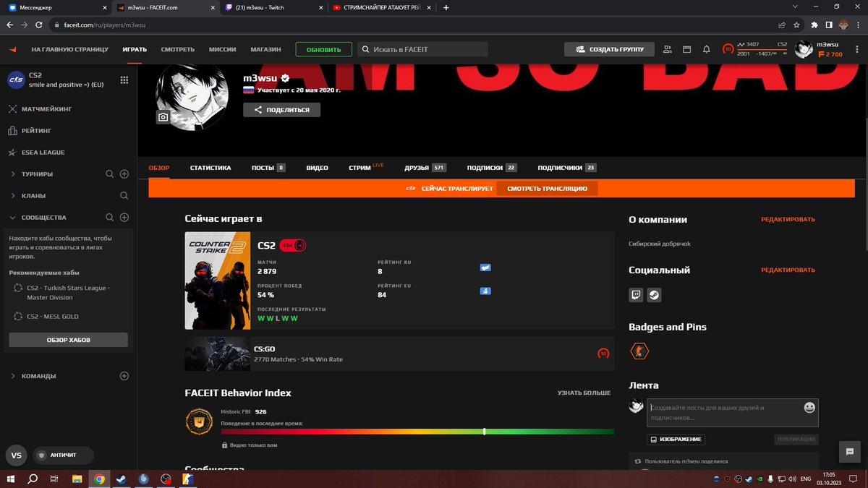Open the Стрим LIVE tab

[366, 167]
